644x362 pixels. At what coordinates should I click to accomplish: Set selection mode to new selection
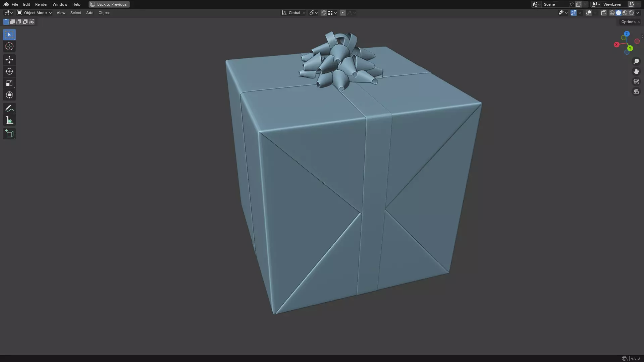[6, 22]
